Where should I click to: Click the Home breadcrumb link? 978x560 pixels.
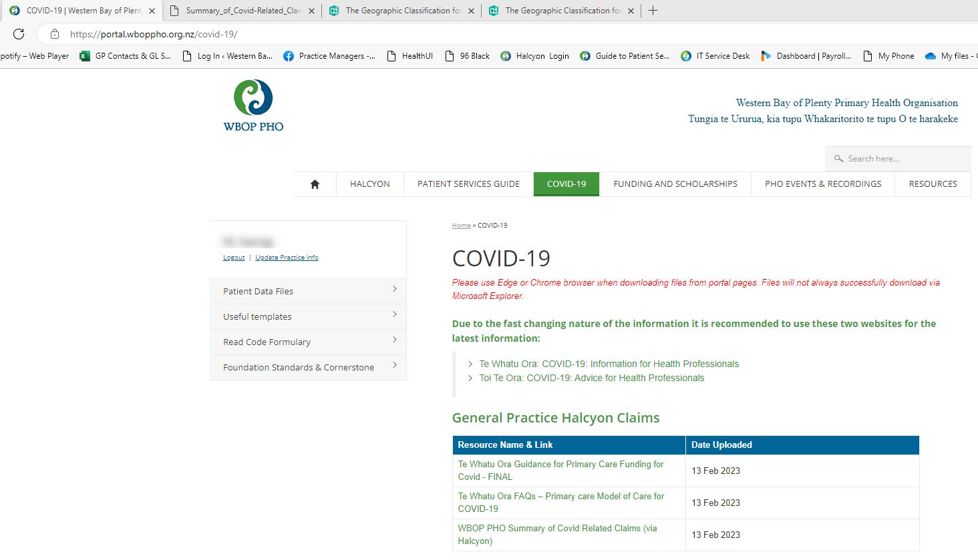[461, 226]
